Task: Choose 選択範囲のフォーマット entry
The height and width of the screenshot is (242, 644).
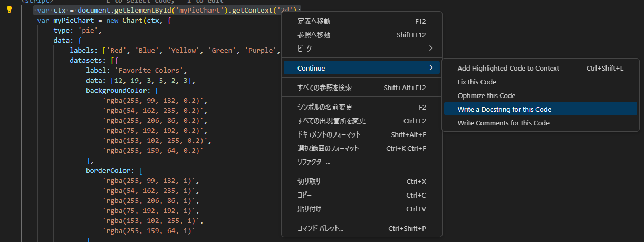Action: (x=362, y=148)
